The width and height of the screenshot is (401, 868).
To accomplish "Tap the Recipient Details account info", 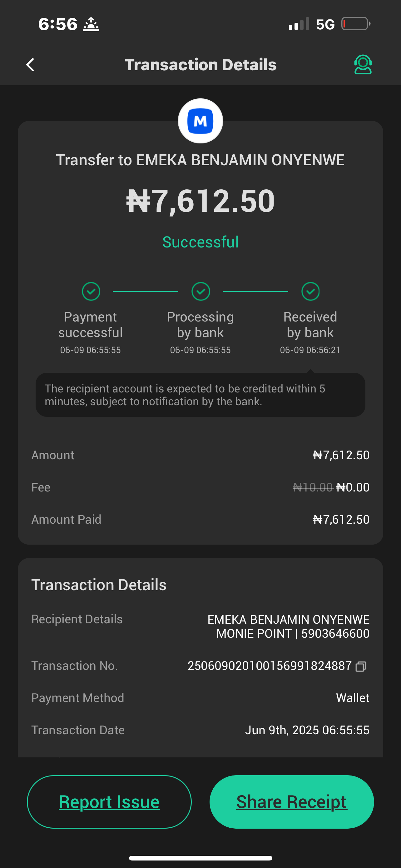I will (x=288, y=626).
